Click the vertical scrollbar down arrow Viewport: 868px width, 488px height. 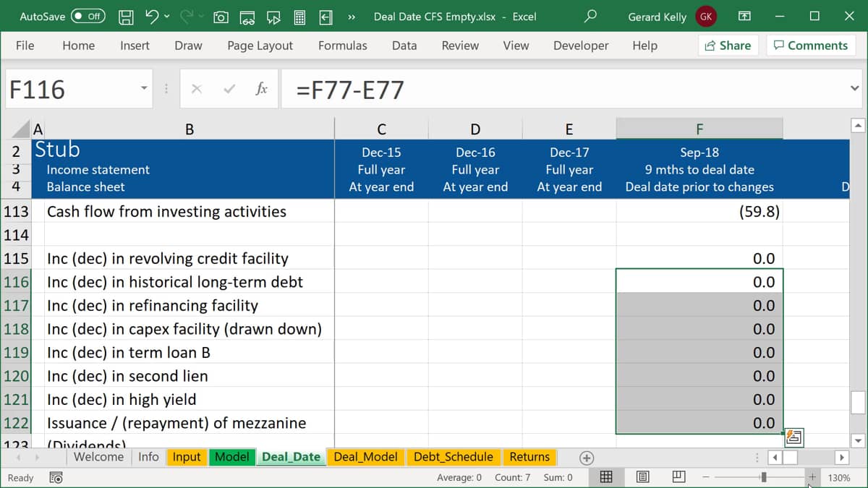[x=859, y=440]
